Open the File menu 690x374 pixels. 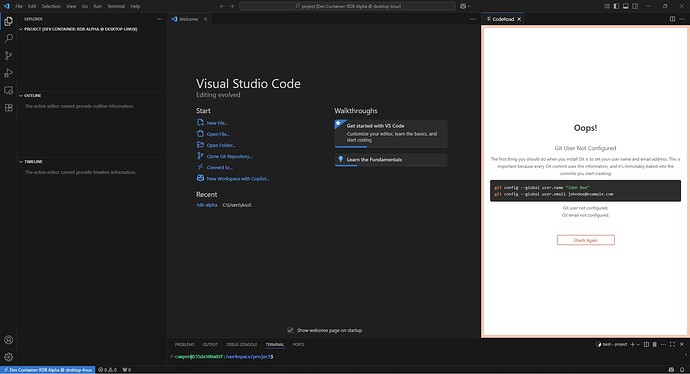pos(19,6)
